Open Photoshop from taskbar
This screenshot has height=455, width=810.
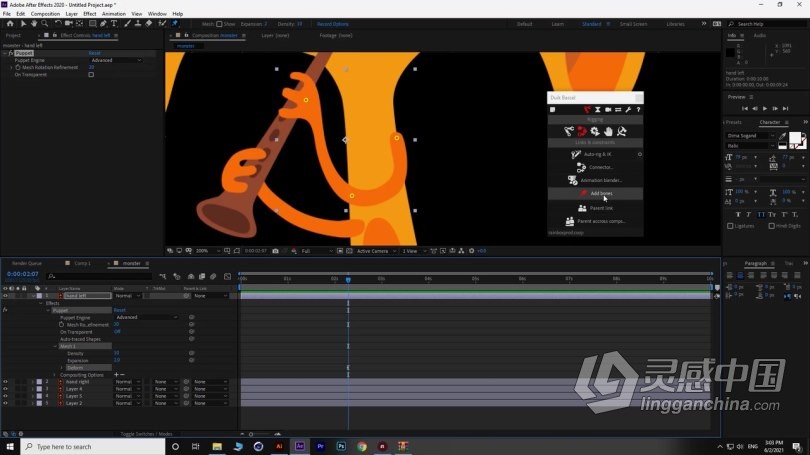click(x=341, y=446)
